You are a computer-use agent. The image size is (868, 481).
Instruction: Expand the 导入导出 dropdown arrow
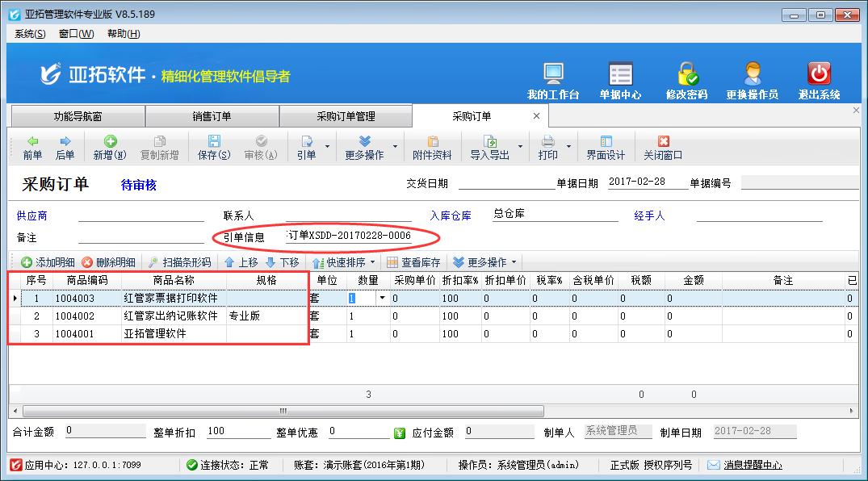point(521,148)
